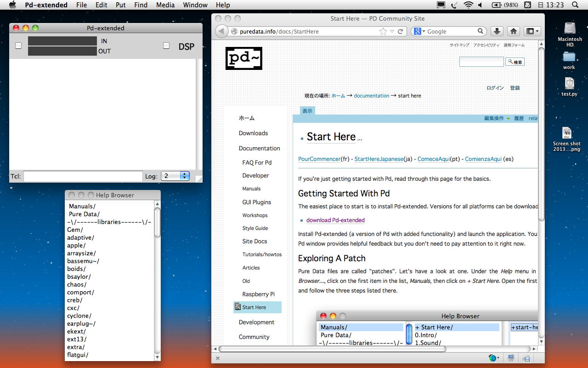Viewport: 588px width, 368px height.
Task: Open the Spotlight search icon
Action: click(575, 5)
